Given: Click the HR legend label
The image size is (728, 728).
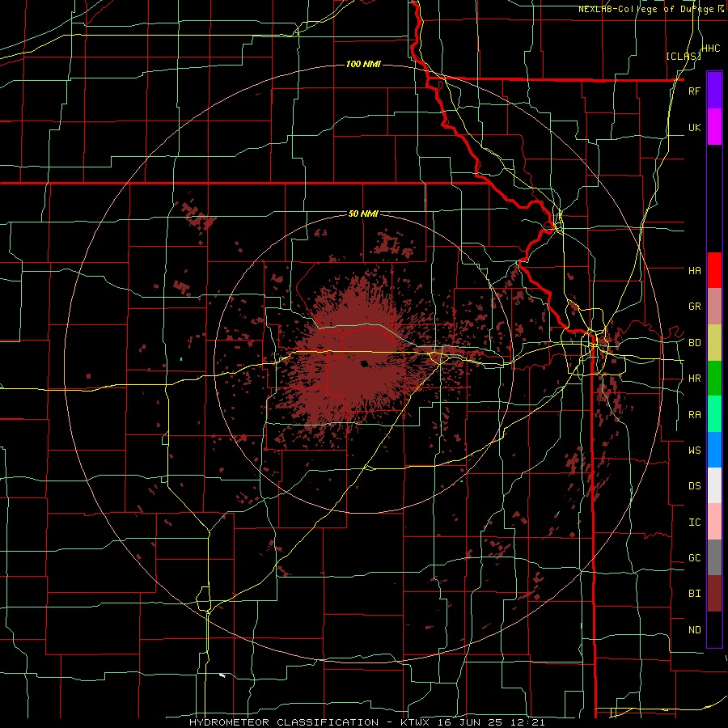Looking at the screenshot, I should tap(694, 379).
